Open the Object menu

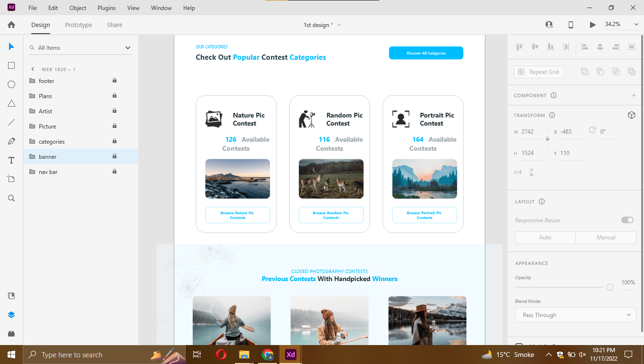coord(77,8)
